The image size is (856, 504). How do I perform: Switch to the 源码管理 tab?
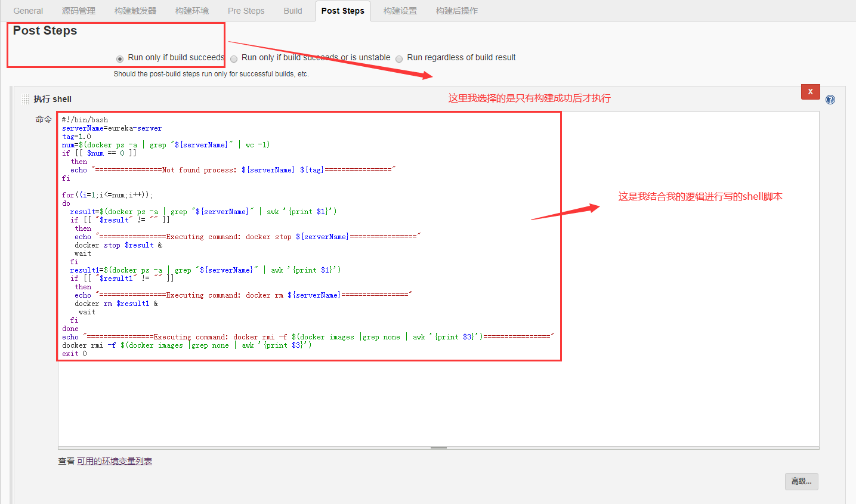tap(79, 11)
